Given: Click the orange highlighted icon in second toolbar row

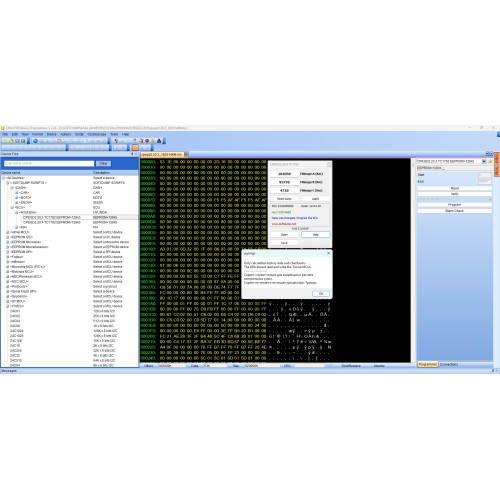Looking at the screenshot, I should [x=135, y=147].
